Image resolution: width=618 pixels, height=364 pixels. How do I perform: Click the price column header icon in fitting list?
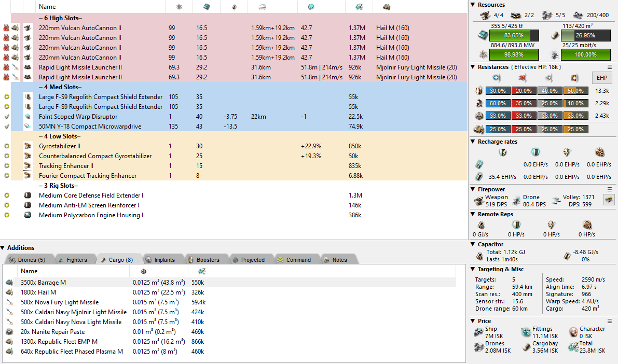tap(359, 7)
